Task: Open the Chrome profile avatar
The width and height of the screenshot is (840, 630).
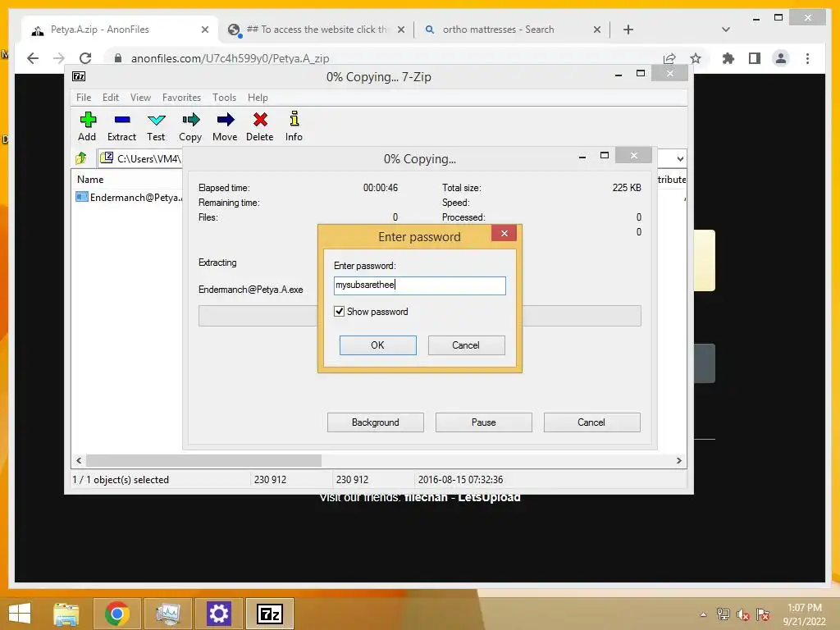Action: (x=781, y=58)
